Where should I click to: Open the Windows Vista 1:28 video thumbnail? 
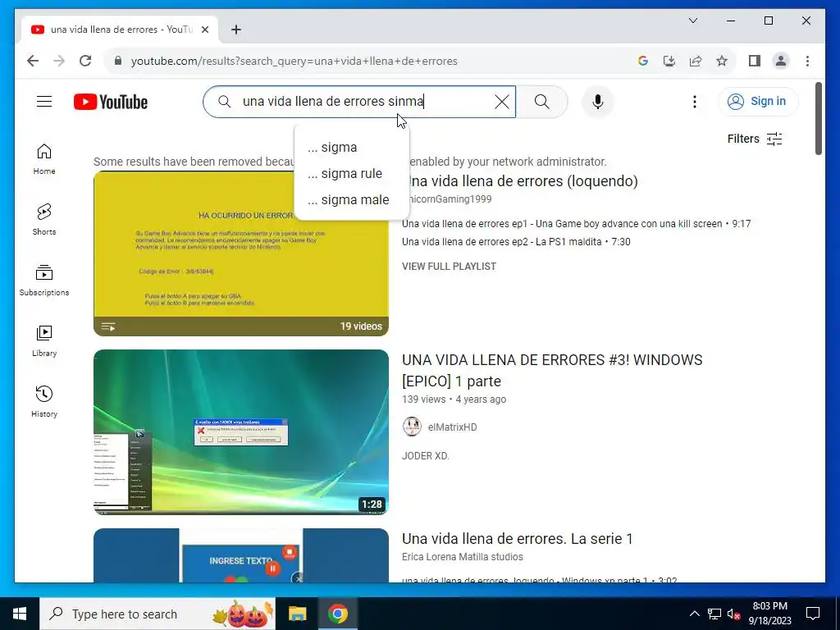point(241,432)
